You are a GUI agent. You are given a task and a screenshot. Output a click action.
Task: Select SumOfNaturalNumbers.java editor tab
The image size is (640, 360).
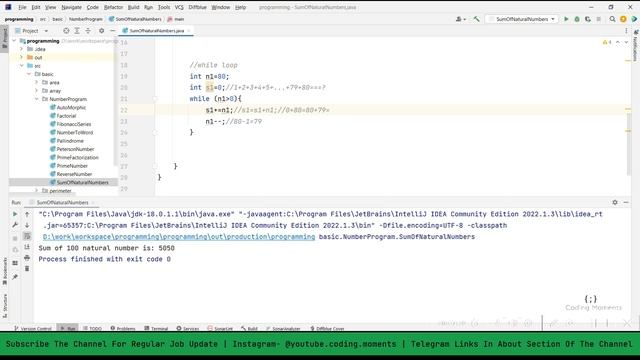155,31
